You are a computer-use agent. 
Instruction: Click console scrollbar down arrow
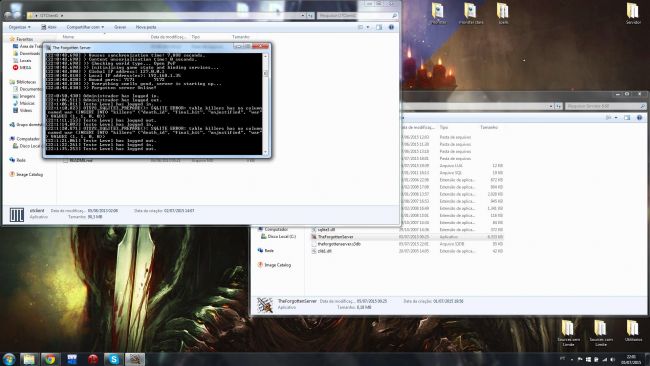[265, 152]
